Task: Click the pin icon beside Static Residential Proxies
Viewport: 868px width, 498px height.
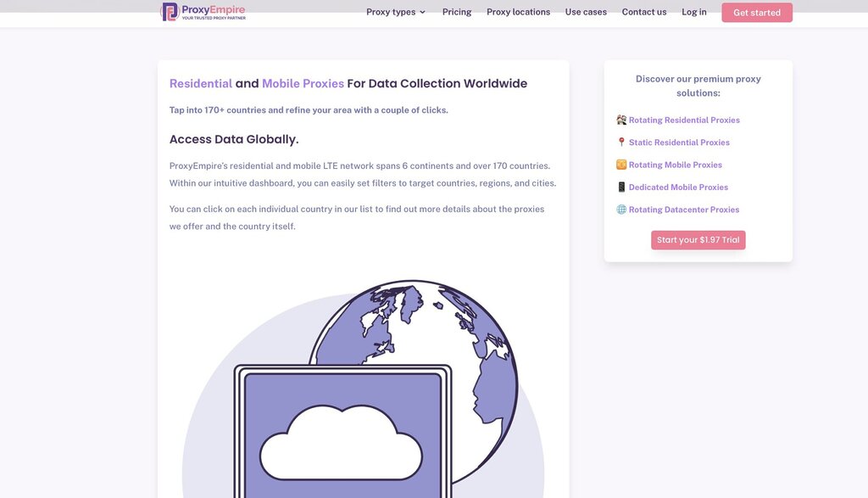Action: 621,143
